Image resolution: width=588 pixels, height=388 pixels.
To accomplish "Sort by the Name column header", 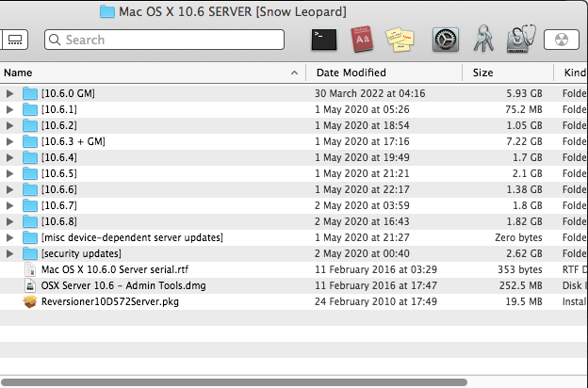I will tap(153, 73).
